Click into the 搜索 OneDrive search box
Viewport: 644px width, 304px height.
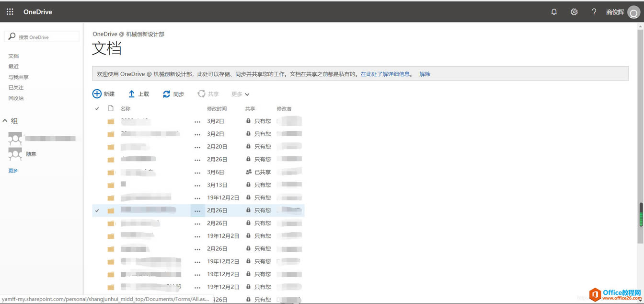point(42,37)
